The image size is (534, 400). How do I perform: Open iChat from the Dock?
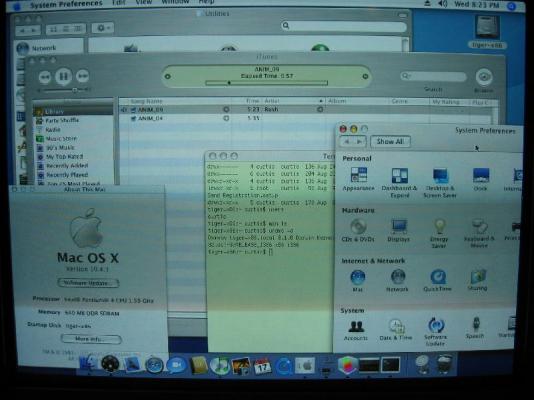176,365
